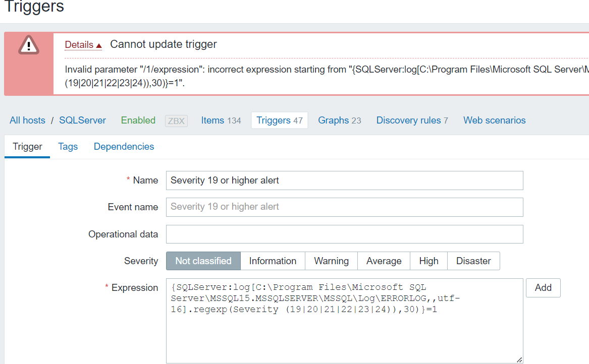Select the Trigger tab
This screenshot has height=364, width=589.
27,147
